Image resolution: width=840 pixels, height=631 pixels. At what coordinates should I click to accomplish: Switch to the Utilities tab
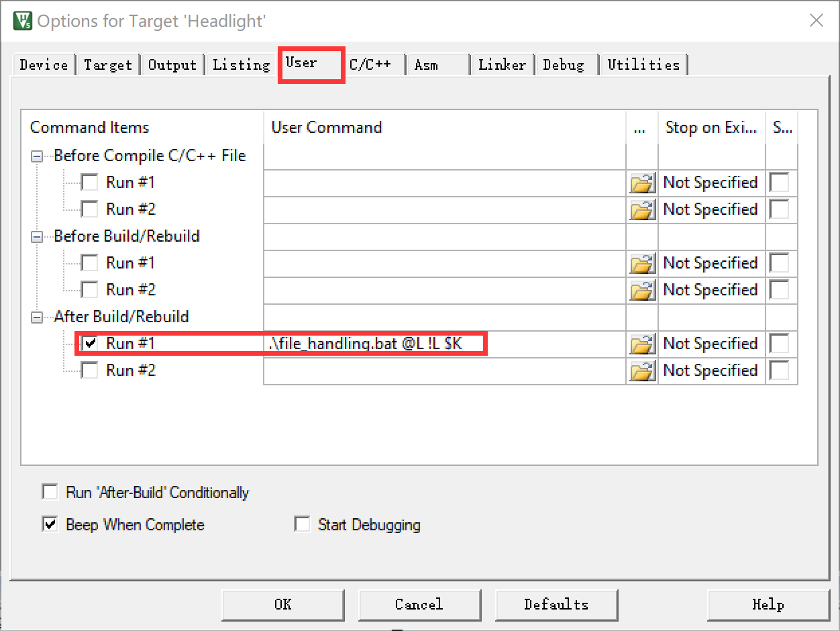[643, 65]
